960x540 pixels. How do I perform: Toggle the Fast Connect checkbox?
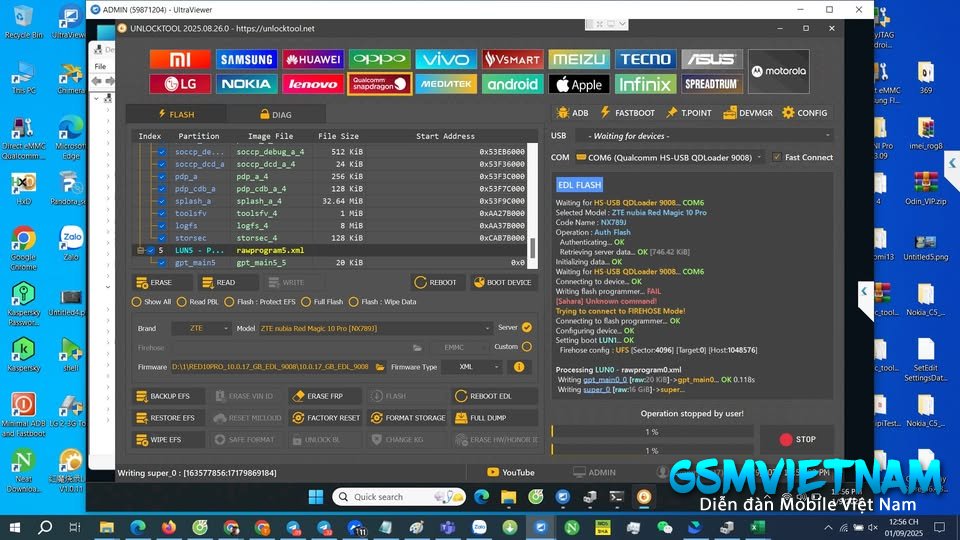[x=777, y=157]
